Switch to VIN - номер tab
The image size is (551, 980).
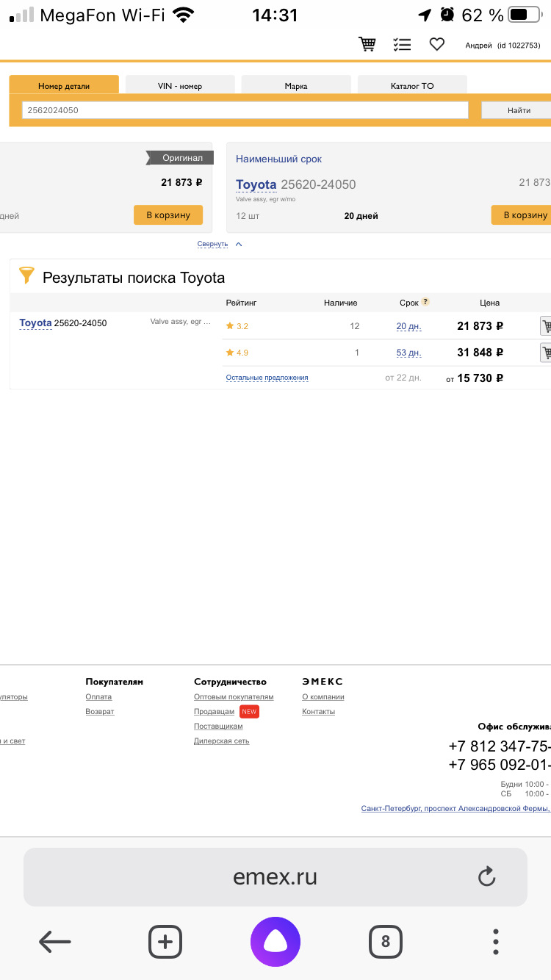tap(180, 86)
